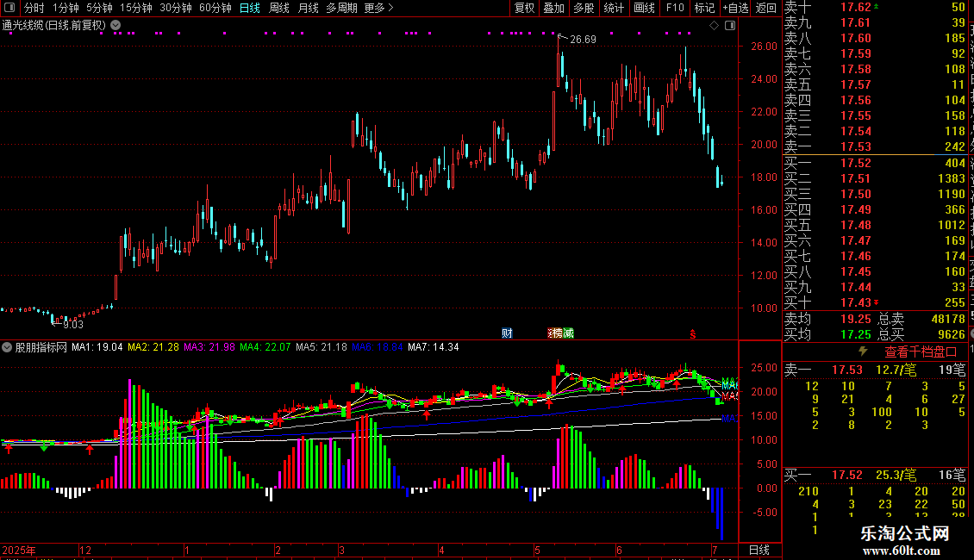974x560 pixels.
Task: Select the 日线 daily chart tab
Action: (x=250, y=8)
